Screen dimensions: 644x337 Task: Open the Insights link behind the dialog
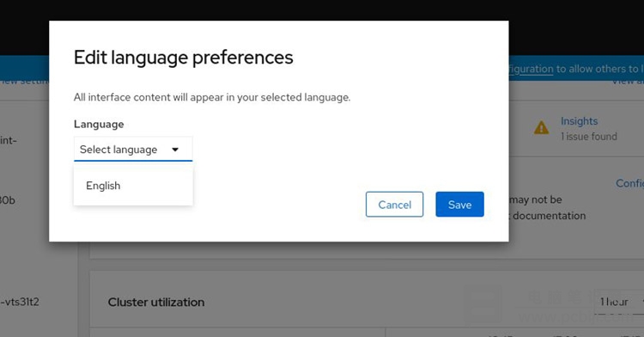coord(579,121)
